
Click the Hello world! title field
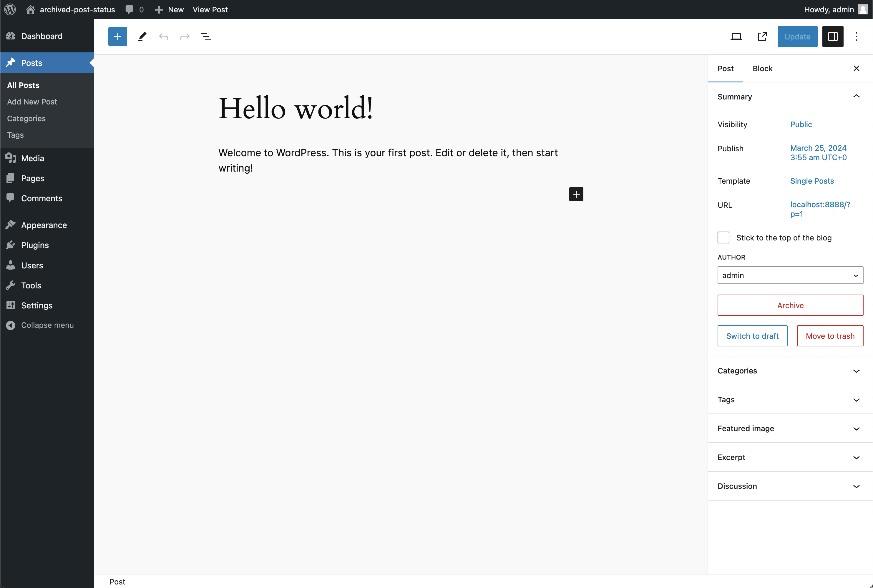pyautogui.click(x=296, y=108)
